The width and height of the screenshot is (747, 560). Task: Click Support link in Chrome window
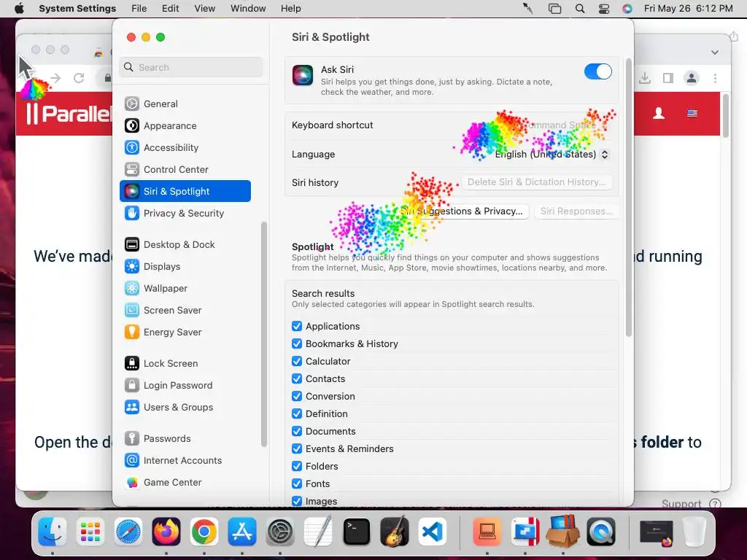tap(682, 504)
